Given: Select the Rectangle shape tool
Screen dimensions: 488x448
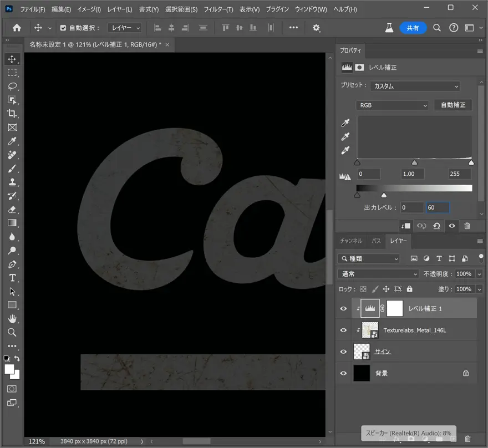Looking at the screenshot, I should [x=12, y=305].
